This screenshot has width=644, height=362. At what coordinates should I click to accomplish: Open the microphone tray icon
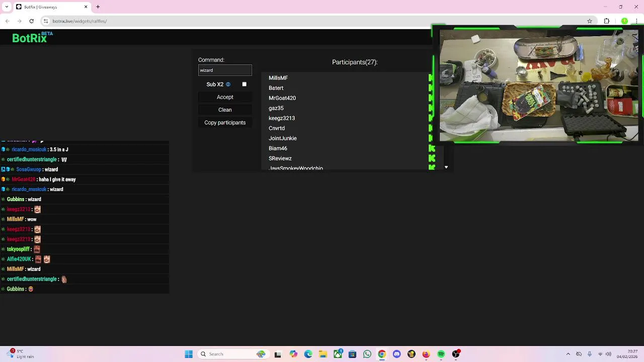(x=590, y=354)
